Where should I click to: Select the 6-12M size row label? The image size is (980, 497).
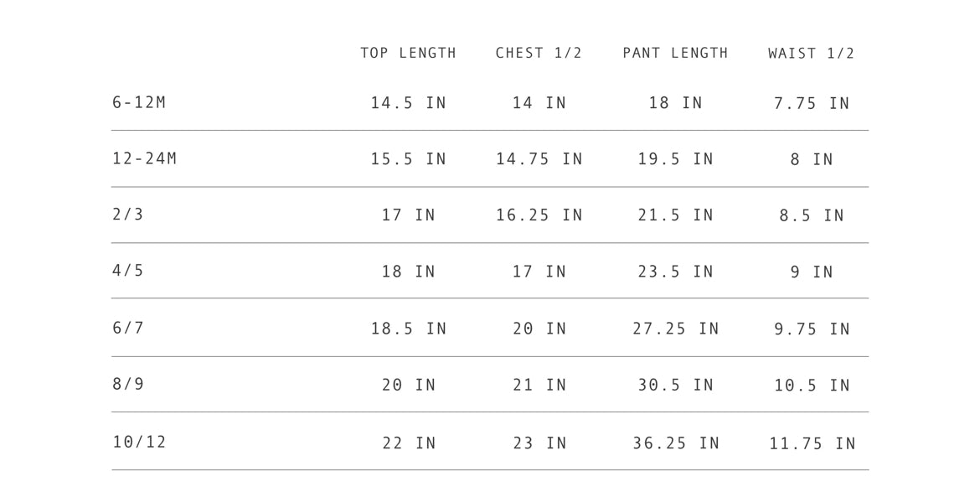[x=139, y=103]
